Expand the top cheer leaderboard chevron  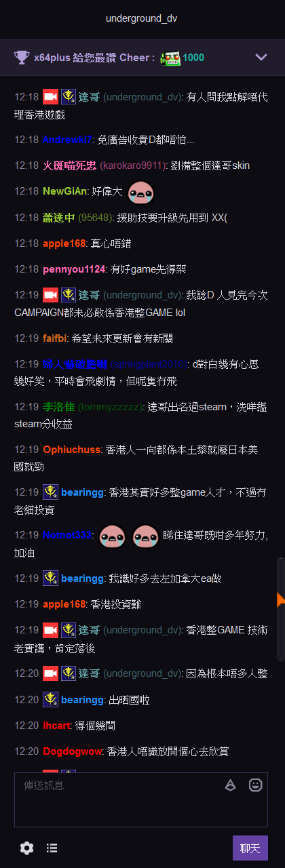pyautogui.click(x=261, y=57)
